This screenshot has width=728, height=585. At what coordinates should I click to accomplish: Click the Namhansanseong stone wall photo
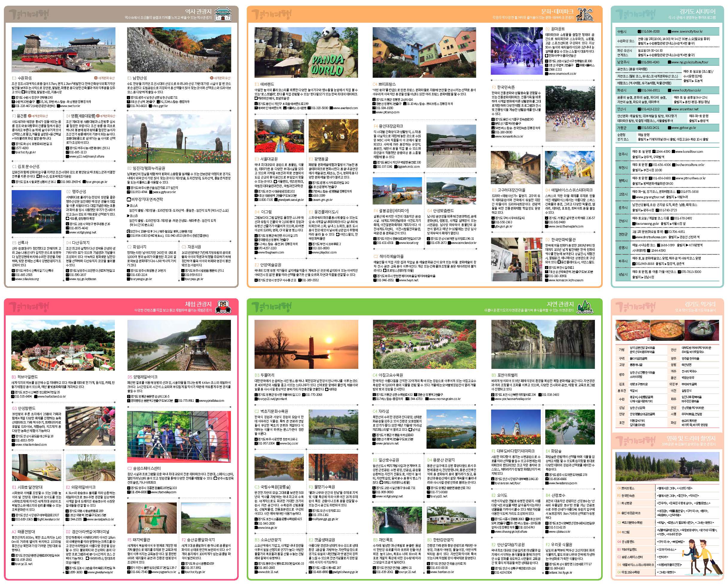(179, 49)
